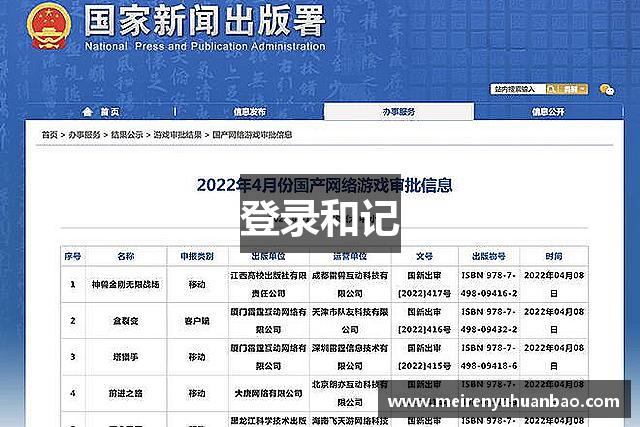Click the magnifier search icon
The height and width of the screenshot is (427, 640).
click(x=551, y=89)
